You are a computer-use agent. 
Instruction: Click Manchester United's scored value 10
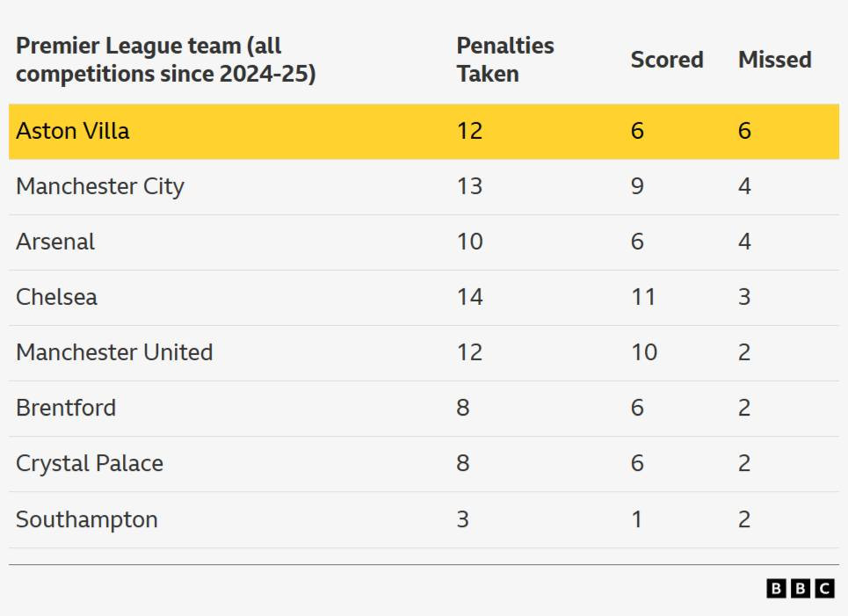point(643,352)
